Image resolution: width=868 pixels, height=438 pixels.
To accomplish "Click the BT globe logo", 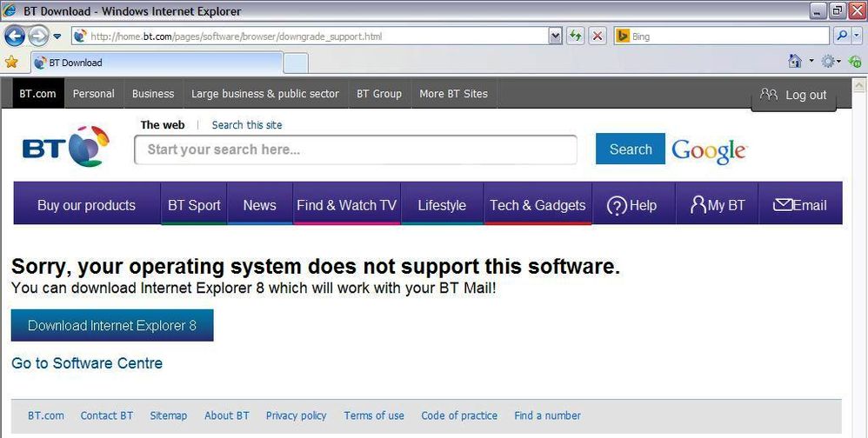I will pos(66,147).
